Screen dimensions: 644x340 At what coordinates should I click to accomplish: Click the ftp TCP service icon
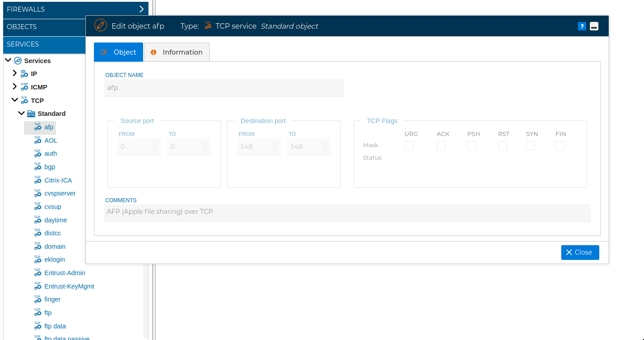(38, 312)
